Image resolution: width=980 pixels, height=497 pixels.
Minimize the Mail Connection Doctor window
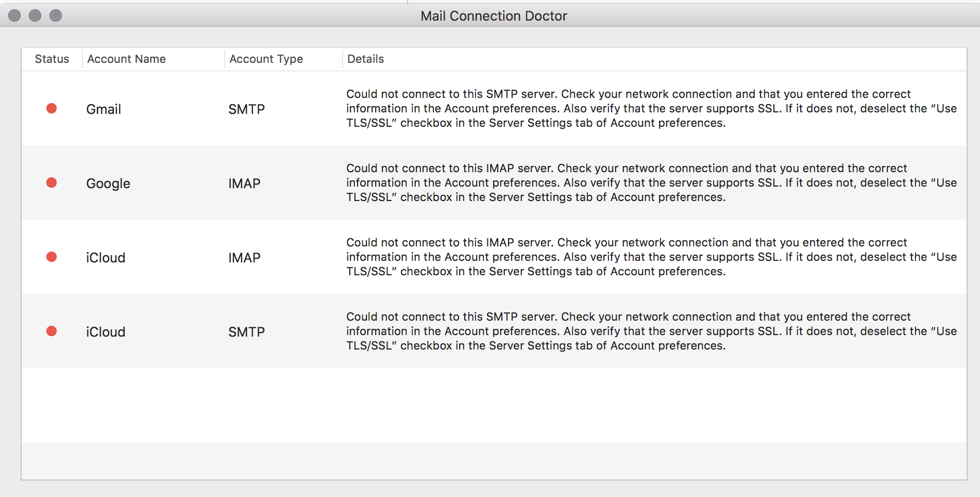(x=35, y=16)
